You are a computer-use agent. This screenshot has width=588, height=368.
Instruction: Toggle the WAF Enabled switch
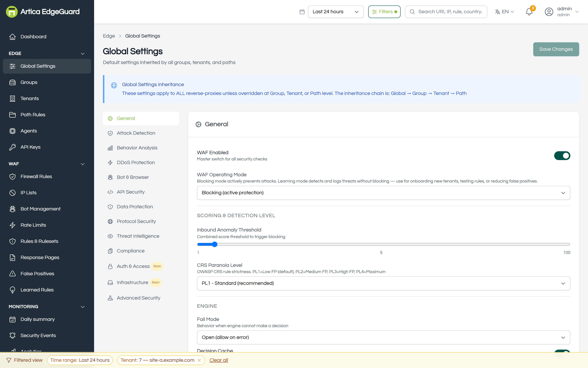click(x=562, y=155)
